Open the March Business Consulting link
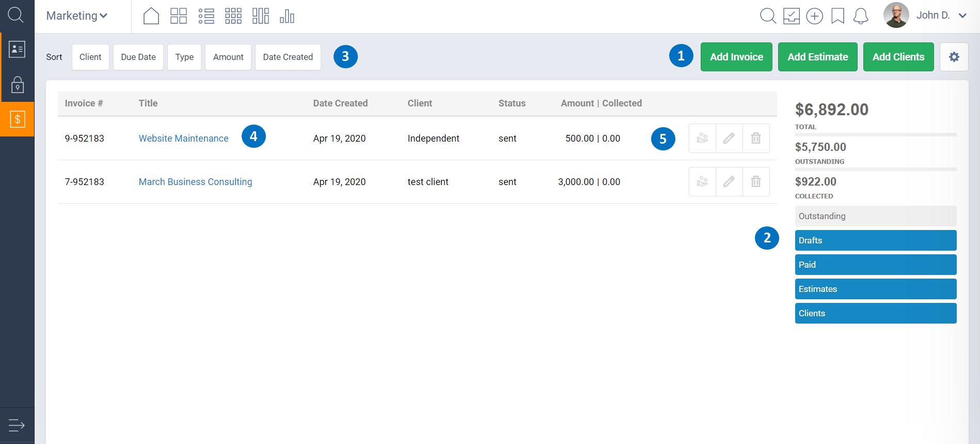Screen dimensions: 980x444 [x=195, y=182]
